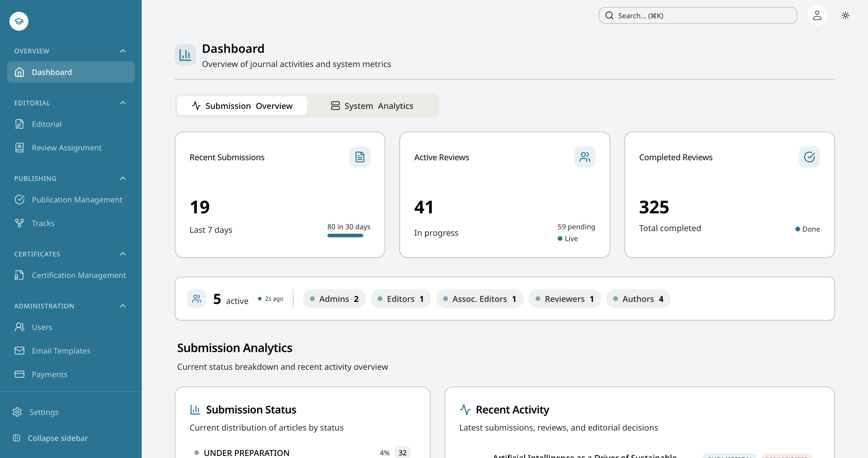Click the Recent Activity pulse icon
The width and height of the screenshot is (868, 458).
tap(465, 410)
